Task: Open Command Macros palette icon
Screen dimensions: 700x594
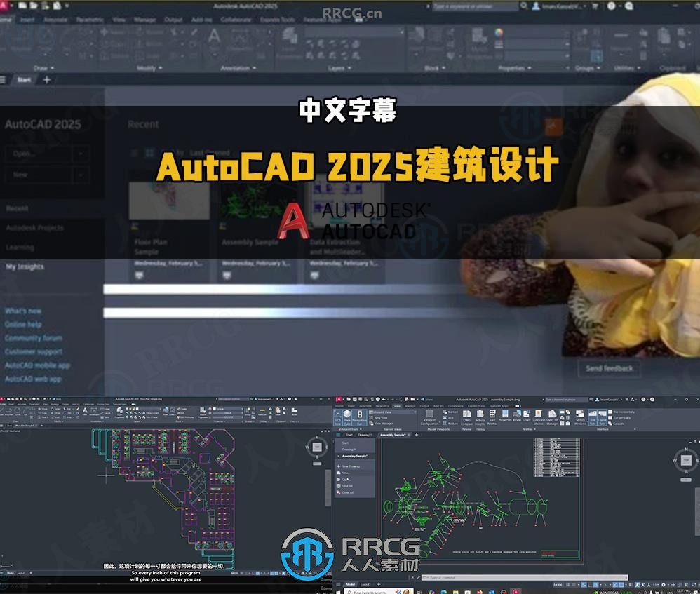Action: click(539, 417)
